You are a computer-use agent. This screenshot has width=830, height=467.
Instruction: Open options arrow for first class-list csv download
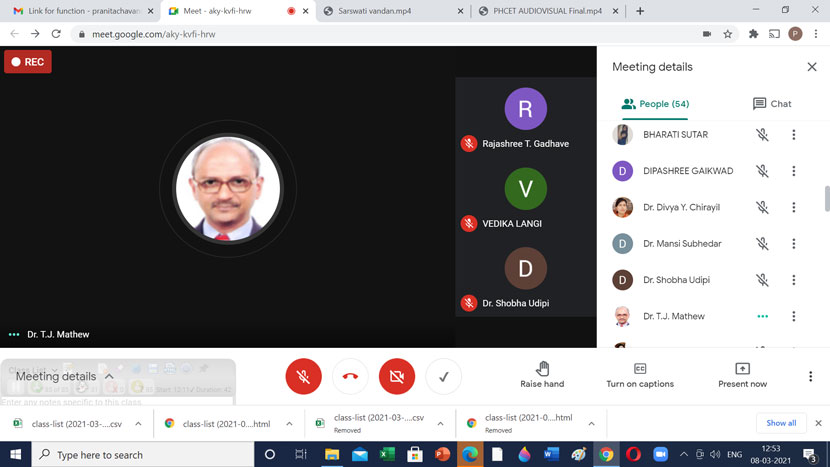(138, 424)
